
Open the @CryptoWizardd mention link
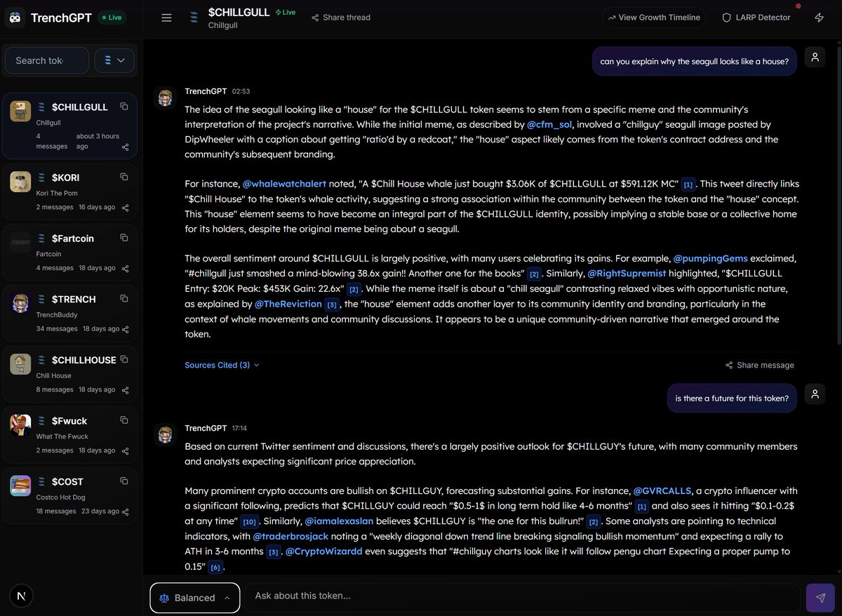[323, 551]
